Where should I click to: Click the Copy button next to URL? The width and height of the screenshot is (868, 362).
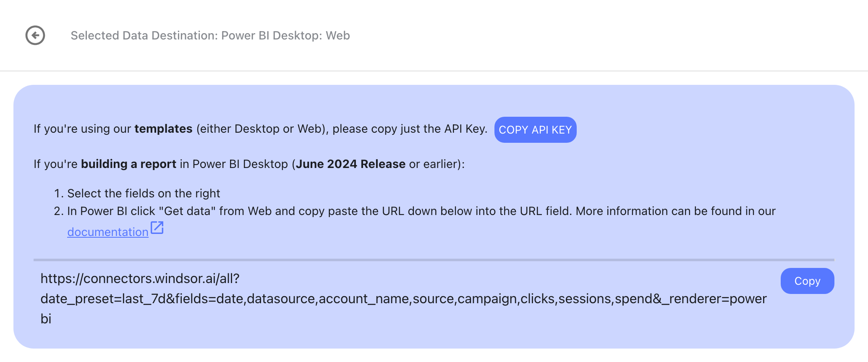pyautogui.click(x=807, y=281)
